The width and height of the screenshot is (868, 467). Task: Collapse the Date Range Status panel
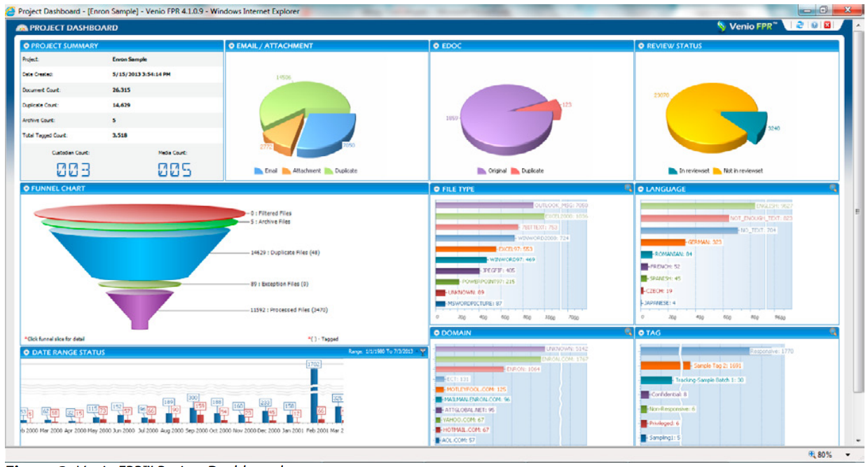point(26,352)
